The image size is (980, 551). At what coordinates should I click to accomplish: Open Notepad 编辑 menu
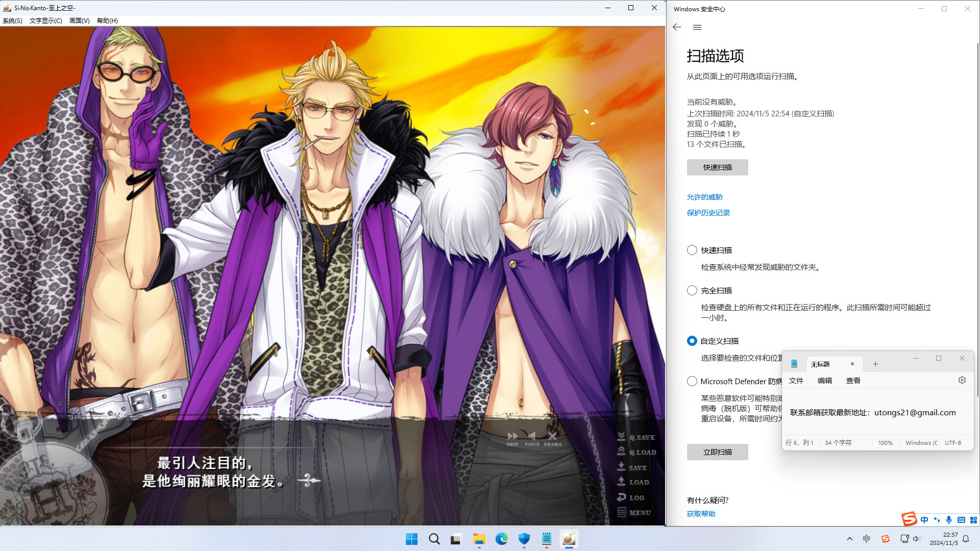point(824,381)
